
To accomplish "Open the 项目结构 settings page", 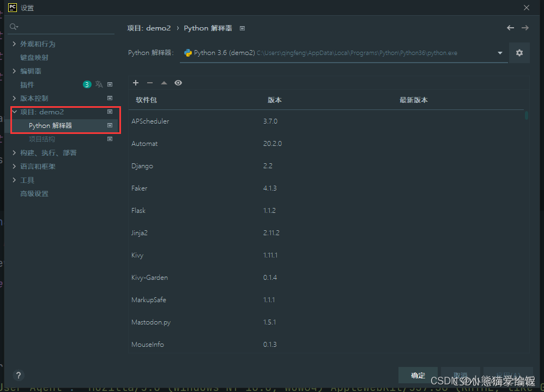I will pos(41,139).
